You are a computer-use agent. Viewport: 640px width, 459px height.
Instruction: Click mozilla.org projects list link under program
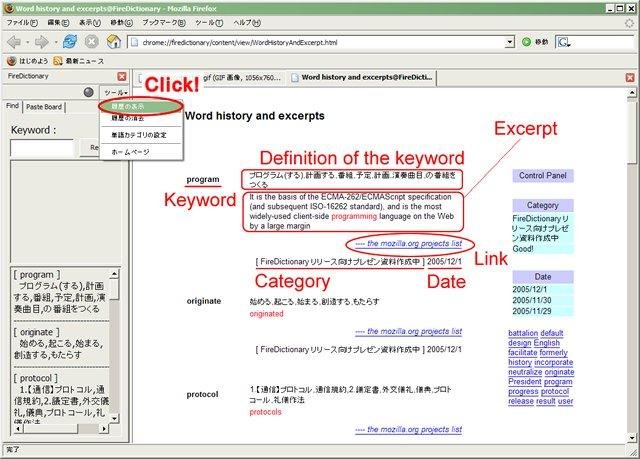point(408,244)
